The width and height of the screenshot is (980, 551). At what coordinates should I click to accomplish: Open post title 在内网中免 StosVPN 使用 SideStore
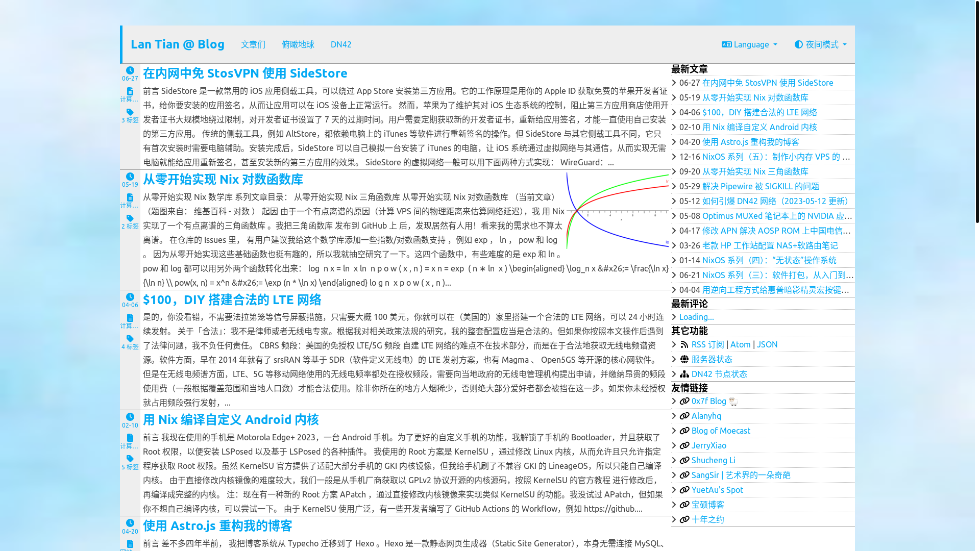pyautogui.click(x=245, y=73)
